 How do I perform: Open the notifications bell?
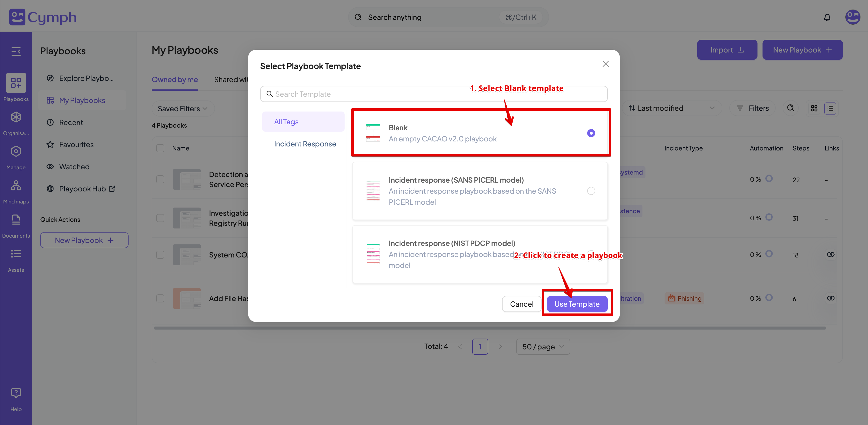click(x=827, y=18)
